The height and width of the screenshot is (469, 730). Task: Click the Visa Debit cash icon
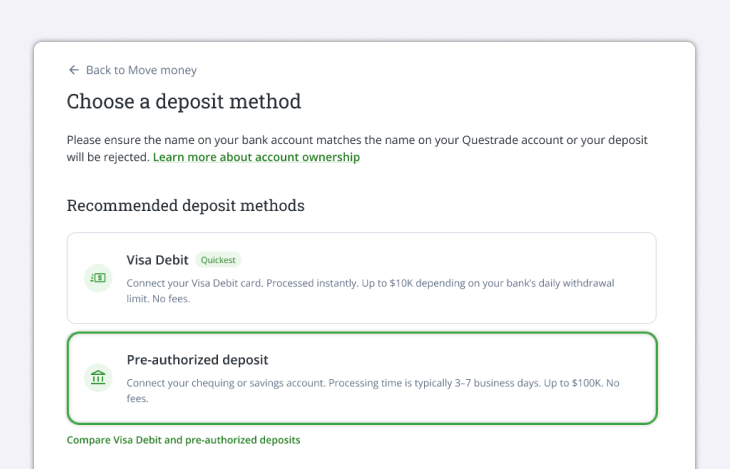98,279
